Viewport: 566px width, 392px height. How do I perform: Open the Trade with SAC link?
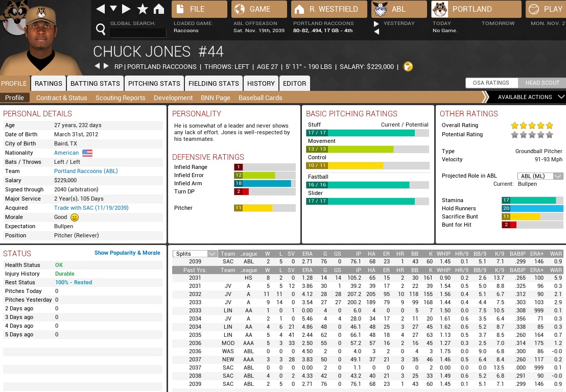(91, 208)
